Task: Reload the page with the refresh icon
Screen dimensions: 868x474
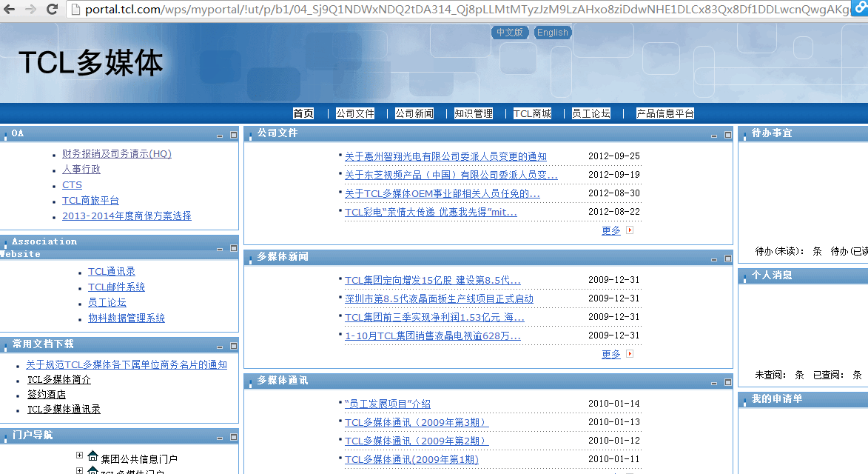Action: tap(52, 10)
